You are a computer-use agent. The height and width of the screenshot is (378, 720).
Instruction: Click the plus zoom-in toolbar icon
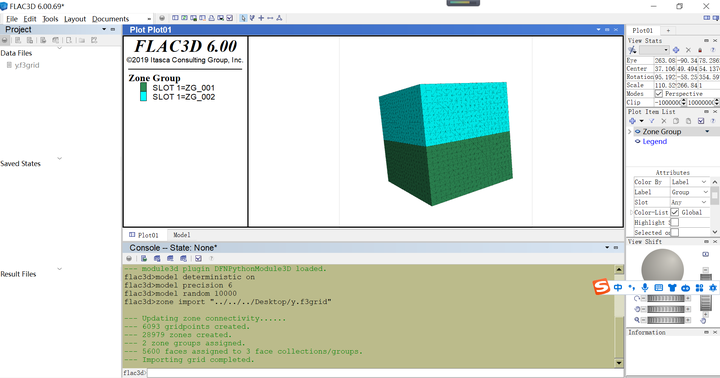click(261, 18)
